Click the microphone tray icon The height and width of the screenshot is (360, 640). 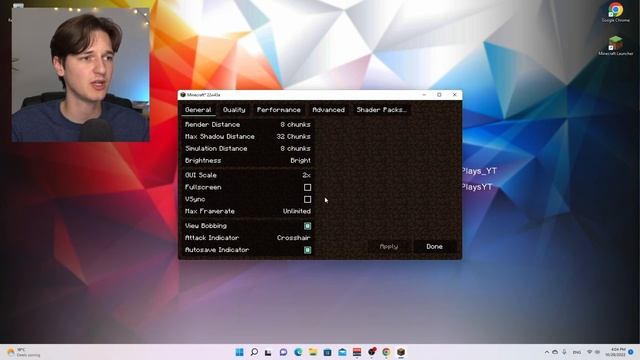[x=564, y=352]
